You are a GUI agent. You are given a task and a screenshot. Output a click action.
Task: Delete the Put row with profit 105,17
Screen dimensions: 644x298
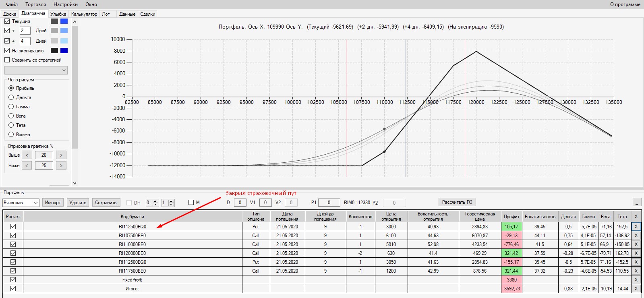pos(636,227)
